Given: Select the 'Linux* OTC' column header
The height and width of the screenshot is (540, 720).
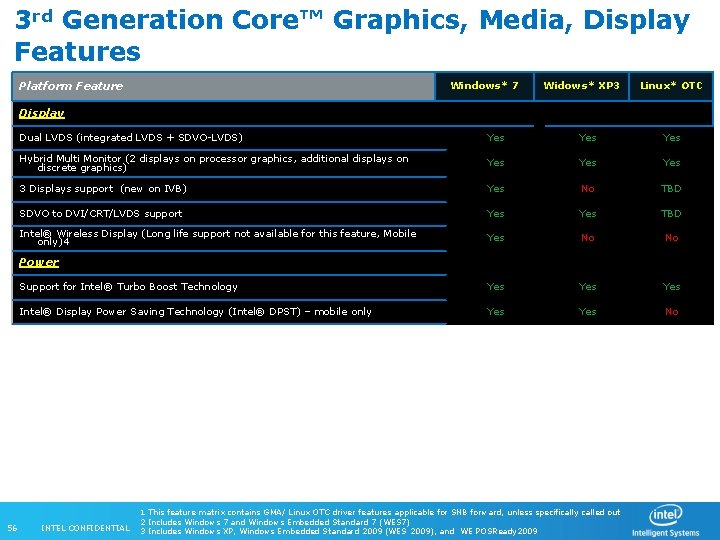Looking at the screenshot, I should click(x=671, y=86).
